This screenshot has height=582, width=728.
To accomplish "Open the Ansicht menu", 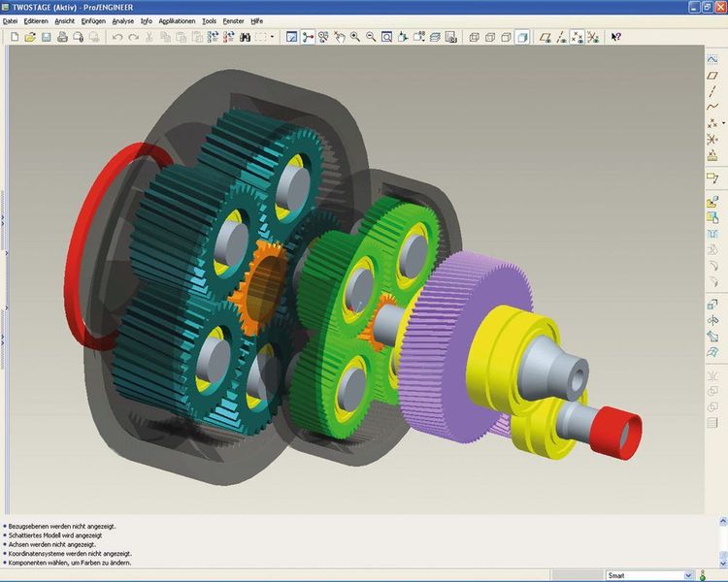I will pos(64,21).
